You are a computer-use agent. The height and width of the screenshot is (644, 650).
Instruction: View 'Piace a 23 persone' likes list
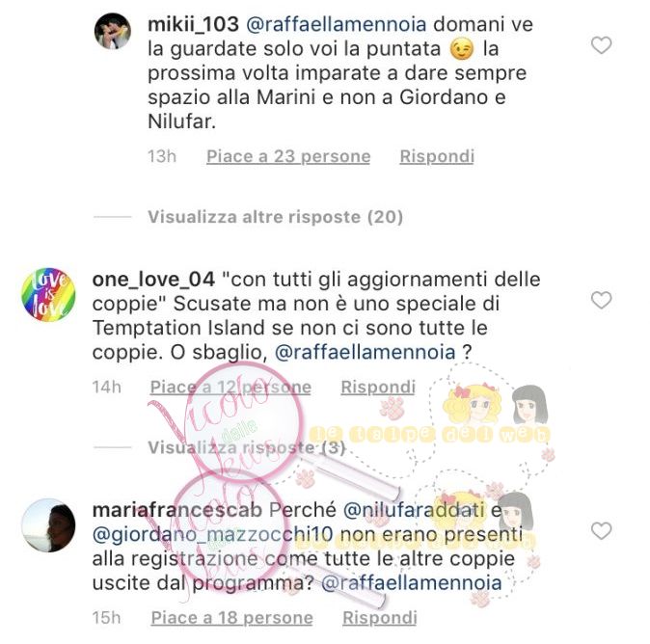point(288,156)
